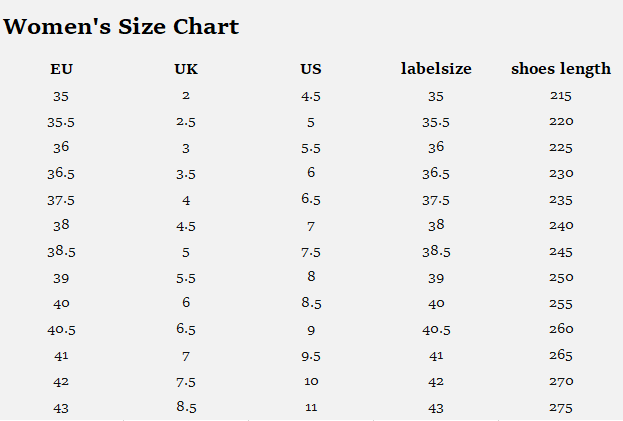
Task: Click EU size 43 cell
Action: (61, 408)
